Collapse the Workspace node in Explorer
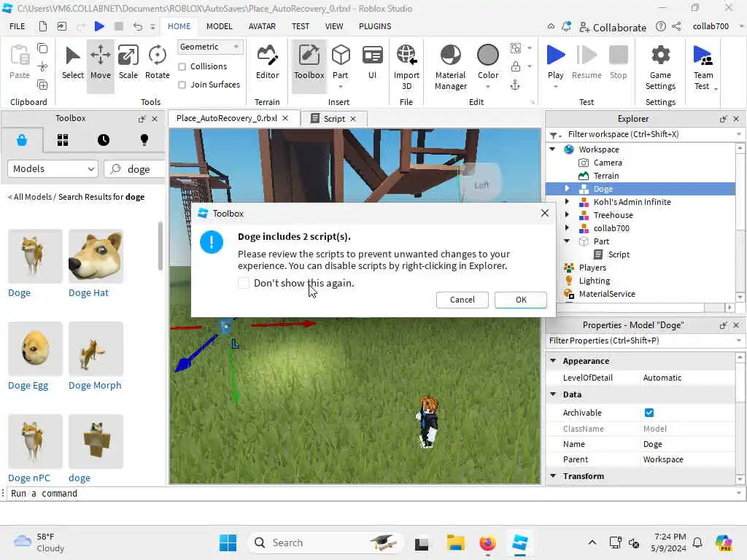 point(553,149)
